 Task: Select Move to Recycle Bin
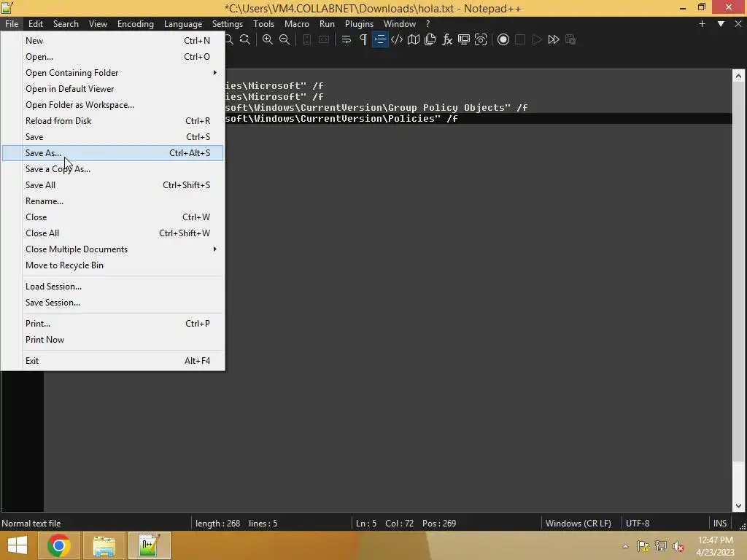coord(113,265)
